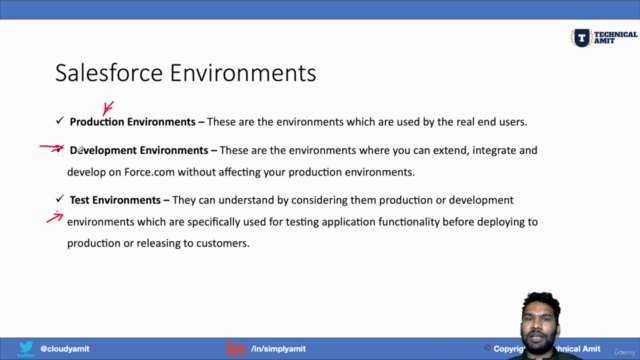640x360 pixels.
Task: Click the 'Production Environments' bold heading
Action: coord(133,122)
